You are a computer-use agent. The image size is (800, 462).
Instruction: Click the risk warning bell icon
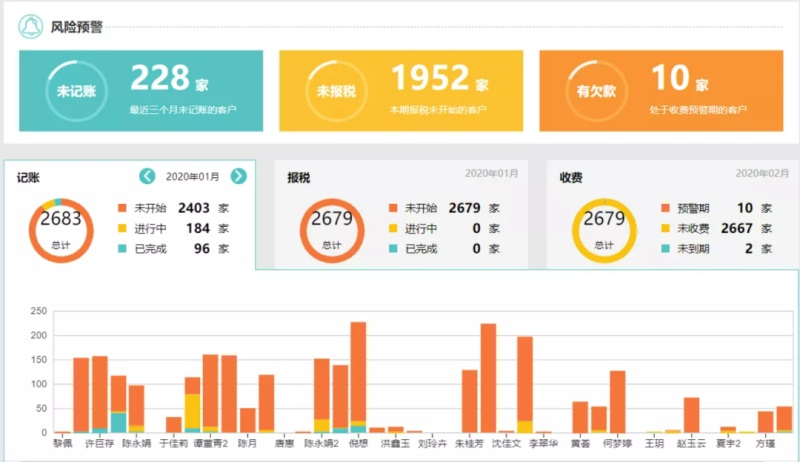click(x=31, y=27)
